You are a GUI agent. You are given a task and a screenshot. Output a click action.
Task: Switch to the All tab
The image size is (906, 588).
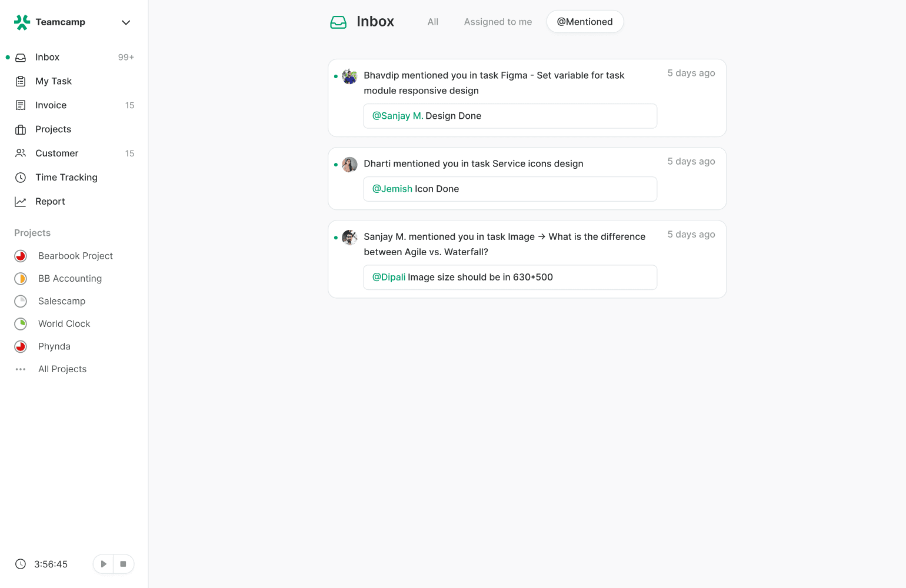pyautogui.click(x=433, y=22)
